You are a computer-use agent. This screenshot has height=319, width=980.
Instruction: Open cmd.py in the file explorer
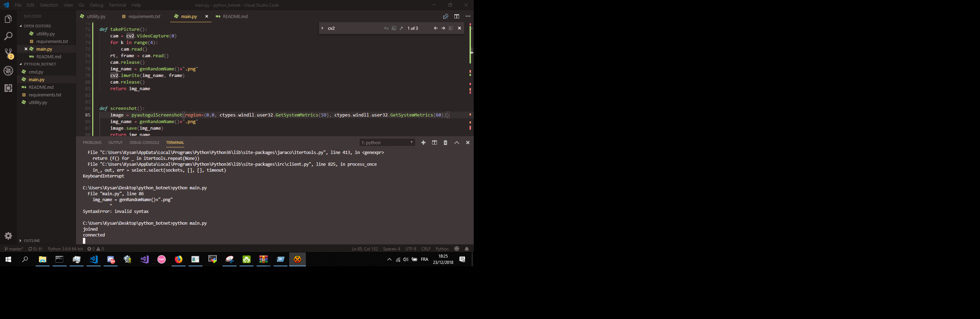[36, 72]
